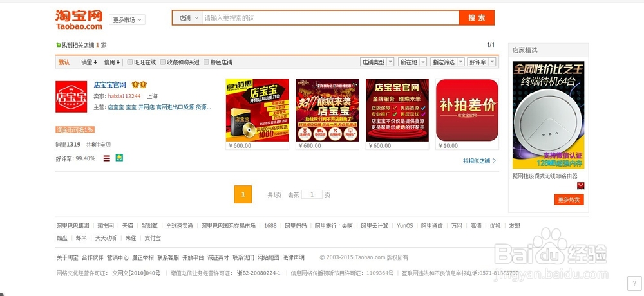Screen dimensions: 644x296
Task: Select the 默认 sort tab
Action: [x=64, y=62]
